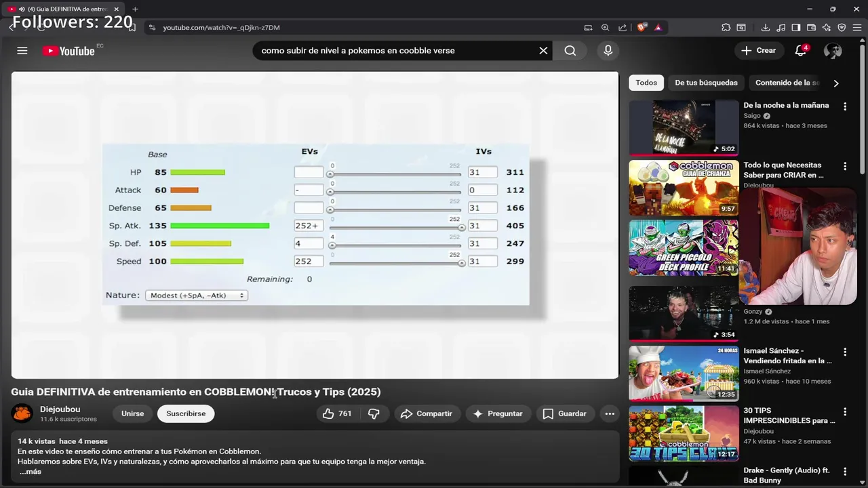
Task: Open Cobblemon Guía de Crianza thumbnail
Action: pos(684,188)
